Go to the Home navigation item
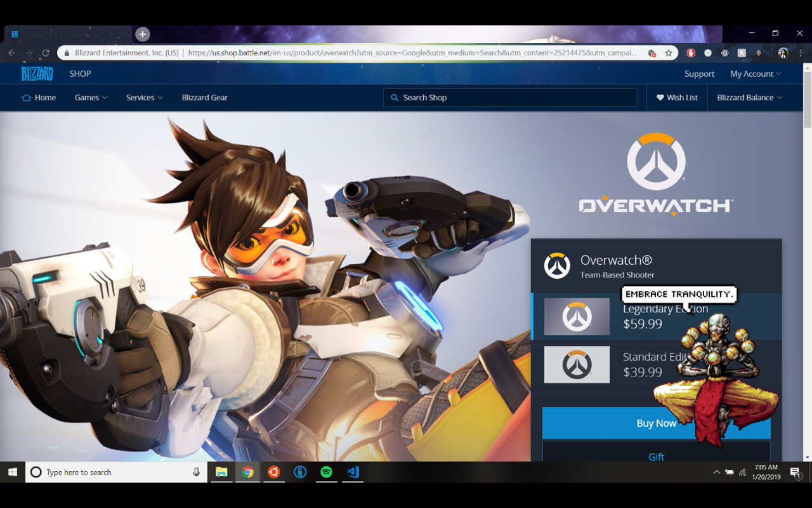This screenshot has height=508, width=812. pyautogui.click(x=39, y=97)
